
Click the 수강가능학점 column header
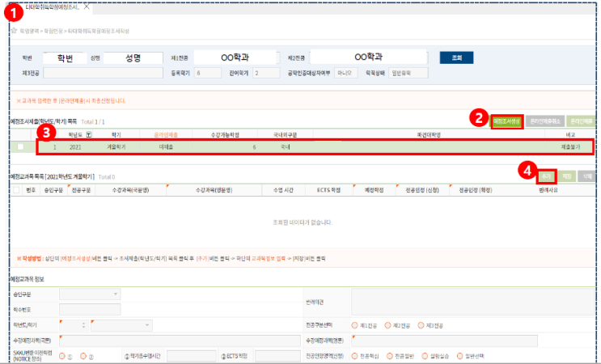tap(225, 134)
